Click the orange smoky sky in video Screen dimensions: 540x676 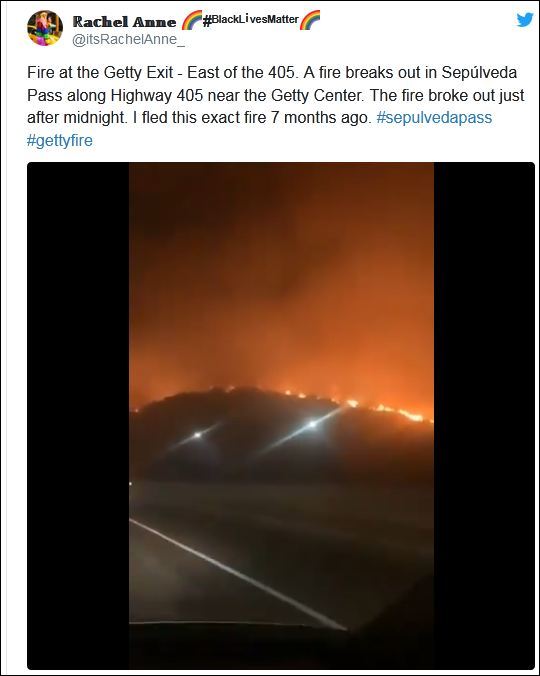tap(281, 276)
